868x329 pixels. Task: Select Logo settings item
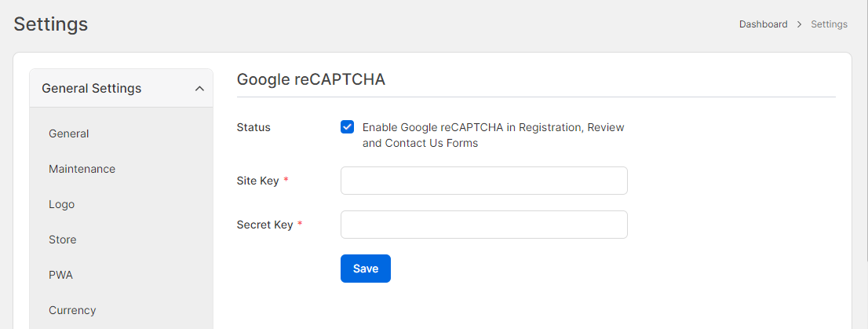(x=61, y=204)
